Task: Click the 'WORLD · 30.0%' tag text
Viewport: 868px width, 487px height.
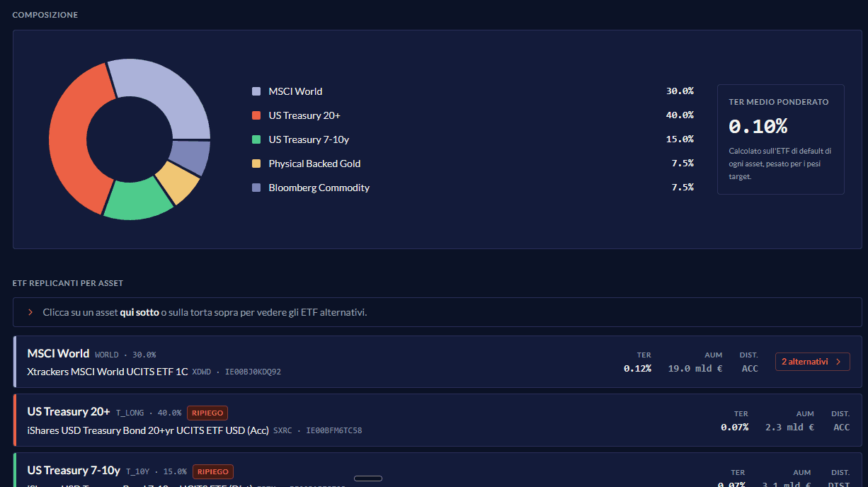Action: tap(125, 355)
